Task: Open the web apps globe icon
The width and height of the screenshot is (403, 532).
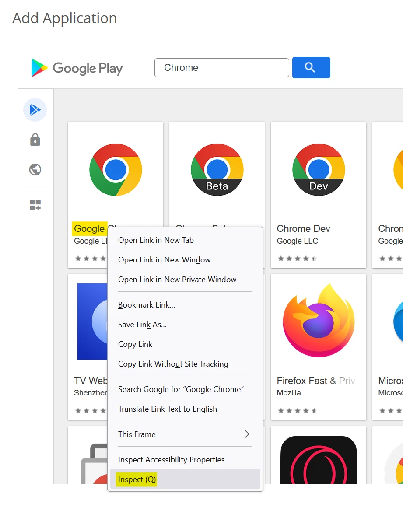Action: pos(35,169)
